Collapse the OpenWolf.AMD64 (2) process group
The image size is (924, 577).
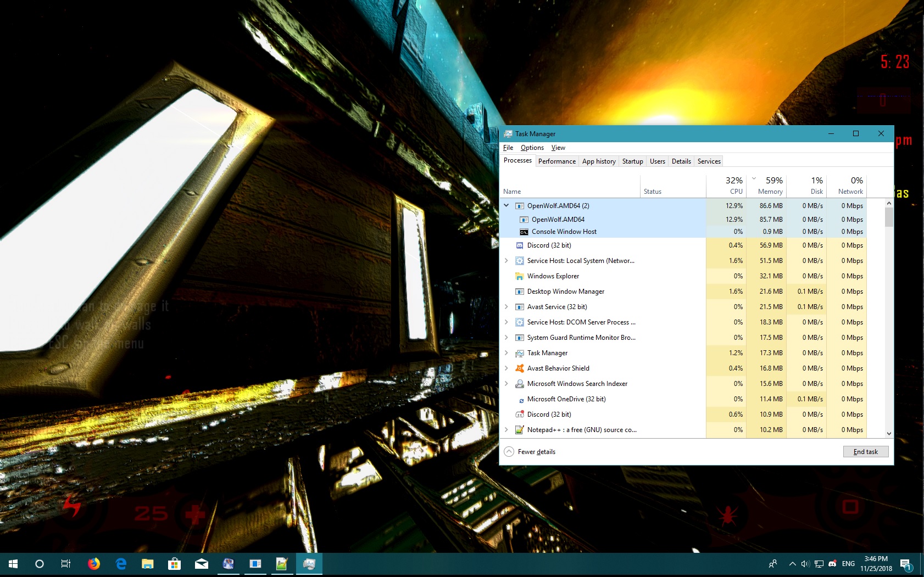(506, 206)
